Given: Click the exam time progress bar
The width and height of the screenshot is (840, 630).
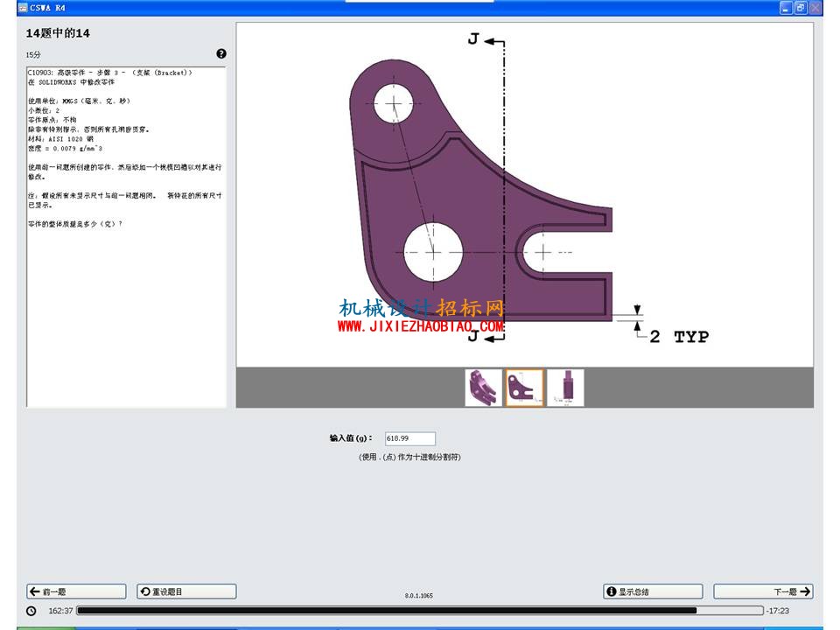Looking at the screenshot, I should tap(420, 611).
